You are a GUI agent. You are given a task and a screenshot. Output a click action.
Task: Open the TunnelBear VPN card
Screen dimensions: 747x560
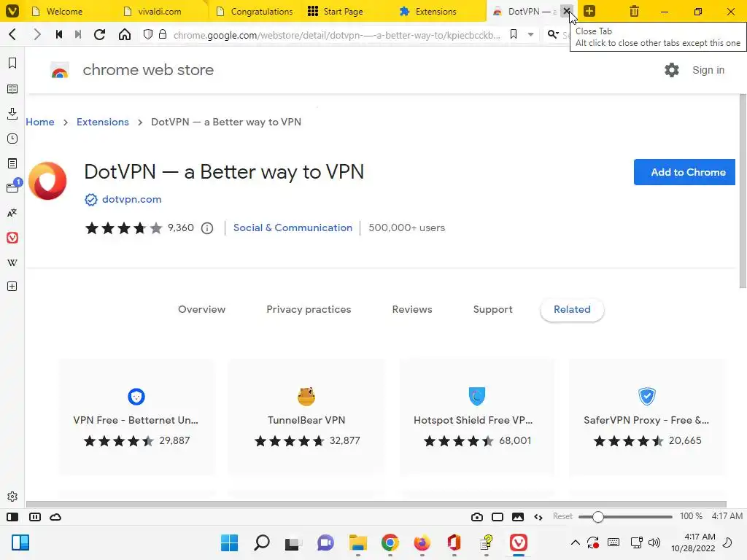(x=306, y=417)
